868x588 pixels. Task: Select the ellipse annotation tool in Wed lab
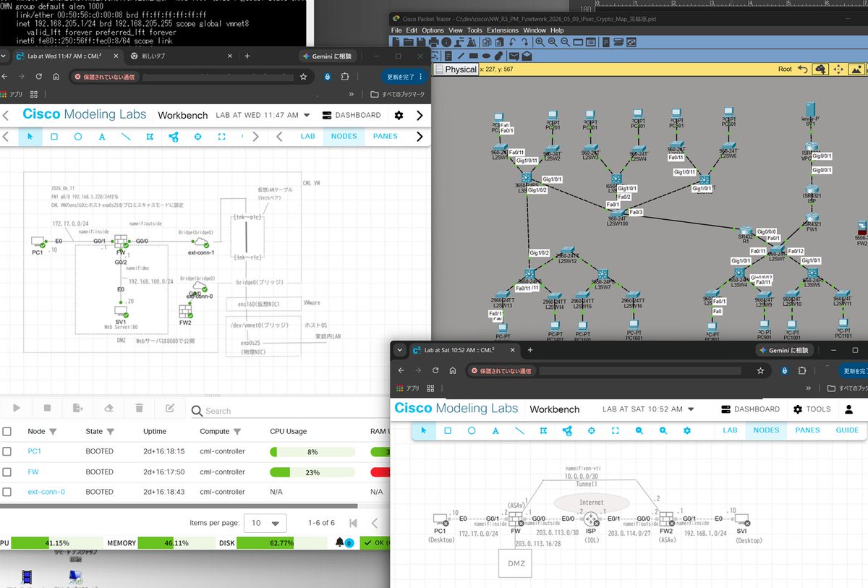[x=78, y=136]
